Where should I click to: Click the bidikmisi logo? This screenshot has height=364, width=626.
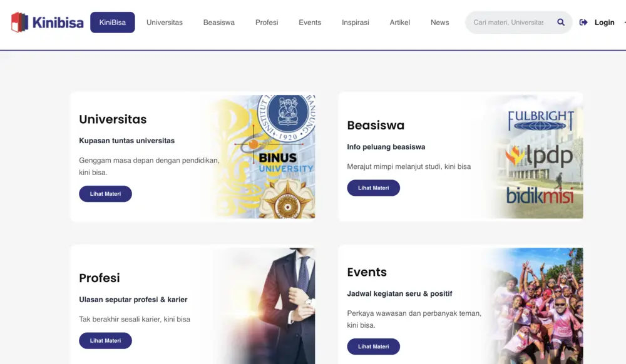pos(540,195)
